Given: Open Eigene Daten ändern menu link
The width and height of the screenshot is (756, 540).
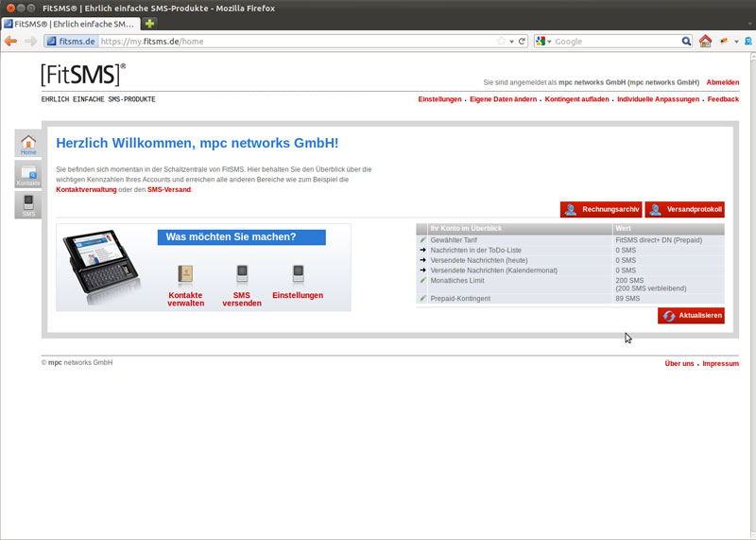Looking at the screenshot, I should tap(503, 99).
